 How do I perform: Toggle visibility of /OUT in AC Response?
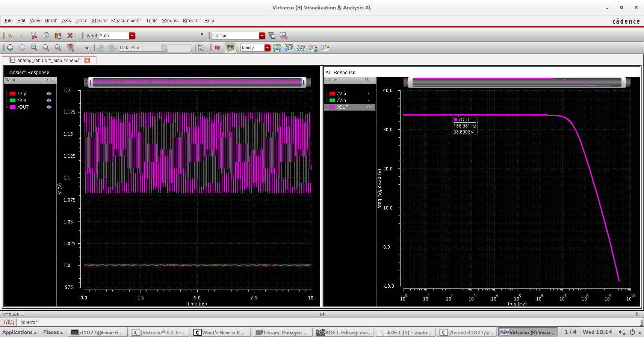[369, 107]
